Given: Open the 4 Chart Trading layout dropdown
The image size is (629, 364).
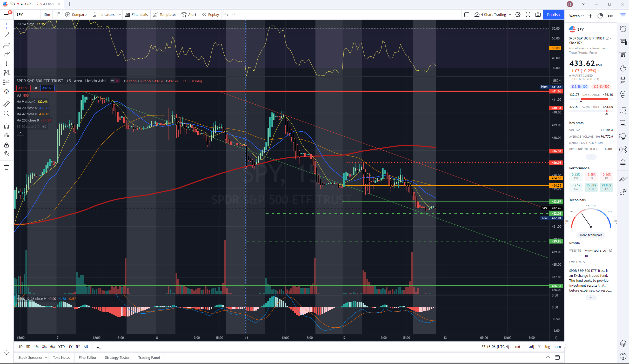Looking at the screenshot, I should pos(492,15).
